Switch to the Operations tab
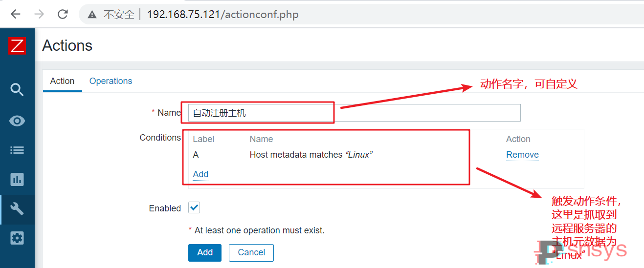 (111, 81)
